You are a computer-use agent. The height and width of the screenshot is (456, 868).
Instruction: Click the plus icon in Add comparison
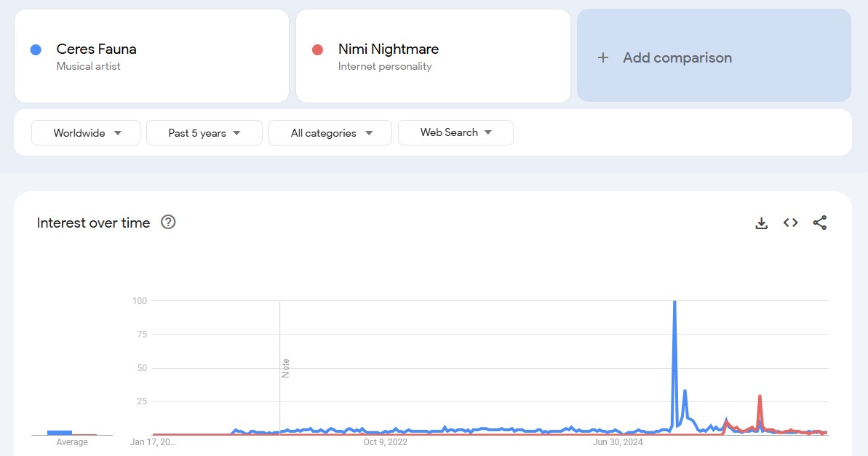coord(603,57)
